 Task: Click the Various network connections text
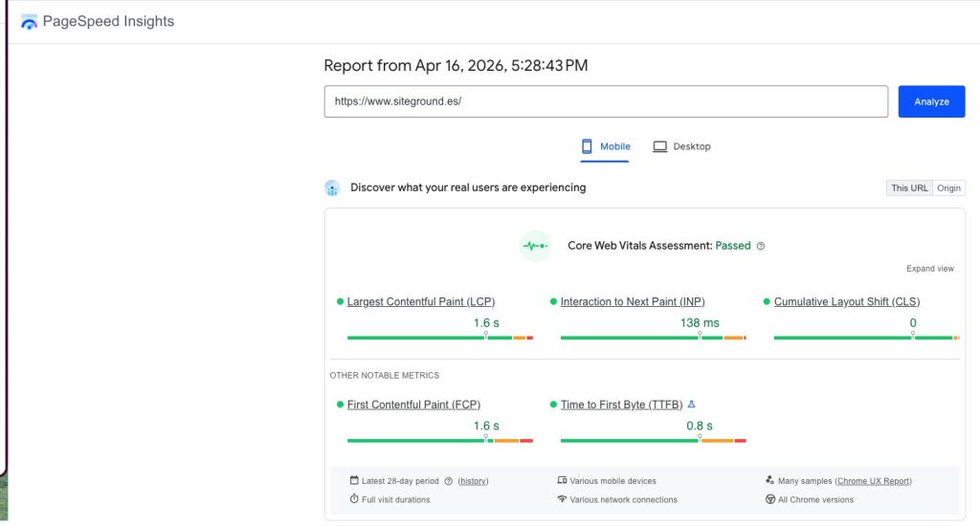(623, 500)
